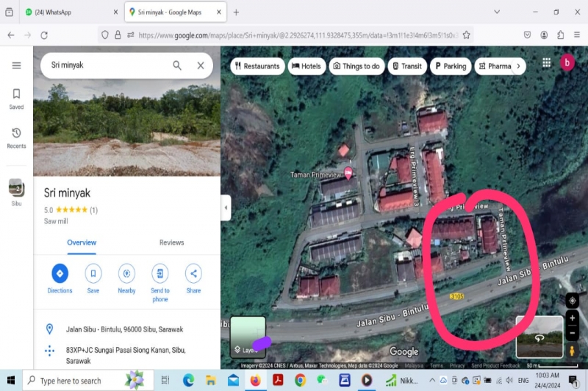Click in the Sri minyak search box
Viewport: 588px width, 391px height.
click(109, 65)
